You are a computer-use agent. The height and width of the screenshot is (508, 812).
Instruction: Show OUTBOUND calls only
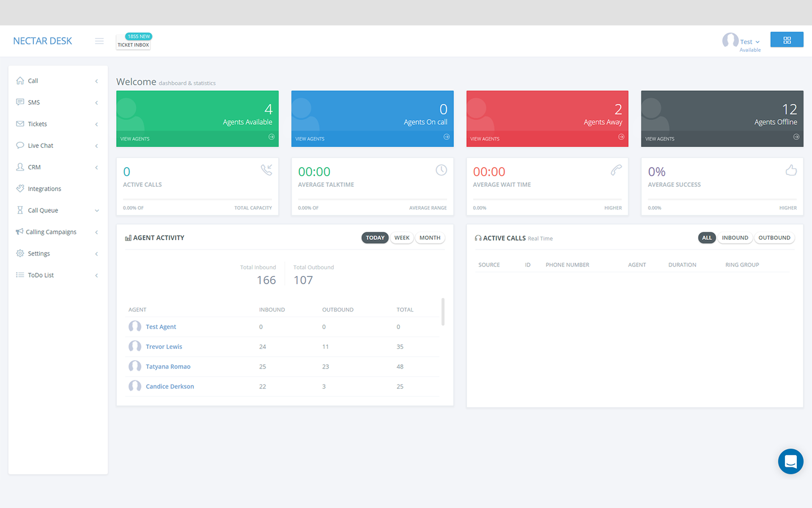(x=774, y=238)
